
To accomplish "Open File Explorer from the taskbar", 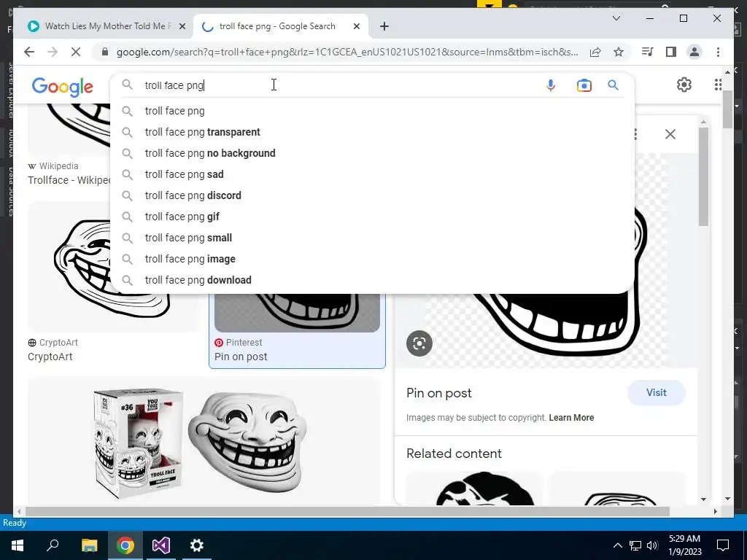I will 89,545.
